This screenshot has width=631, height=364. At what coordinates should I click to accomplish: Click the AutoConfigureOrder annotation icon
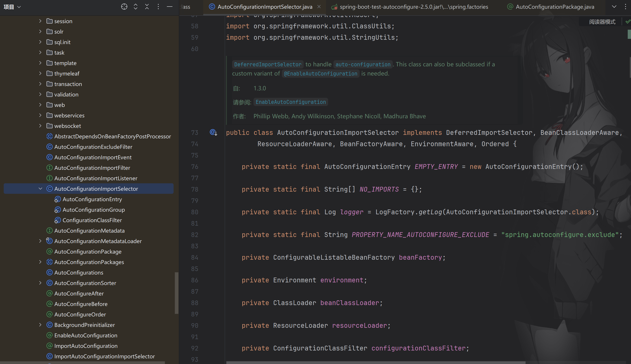pyautogui.click(x=50, y=314)
